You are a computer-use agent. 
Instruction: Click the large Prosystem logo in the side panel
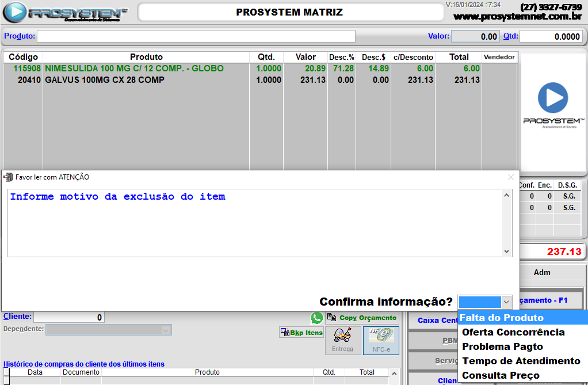(553, 105)
